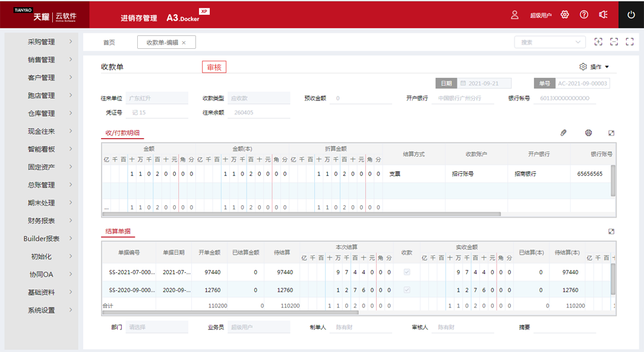This screenshot has height=352, width=644.
Task: Expand the 结算单据 table to full view
Action: pyautogui.click(x=611, y=231)
